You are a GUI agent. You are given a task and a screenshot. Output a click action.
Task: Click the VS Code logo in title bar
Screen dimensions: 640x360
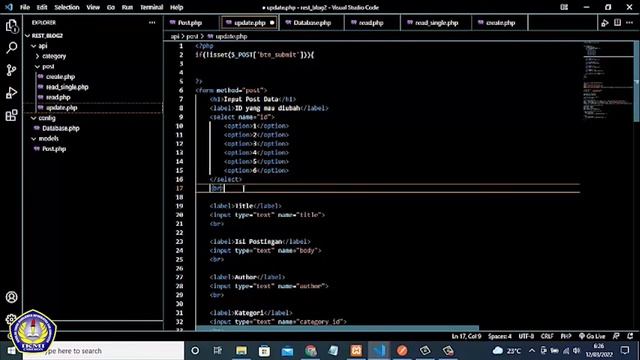[9, 7]
